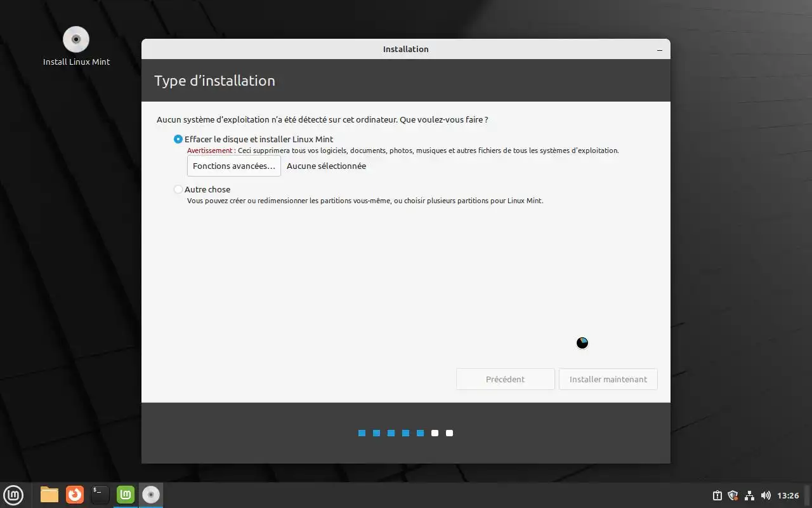Click "Installer maintenant" button
Viewport: 812px width, 508px height.
click(608, 379)
